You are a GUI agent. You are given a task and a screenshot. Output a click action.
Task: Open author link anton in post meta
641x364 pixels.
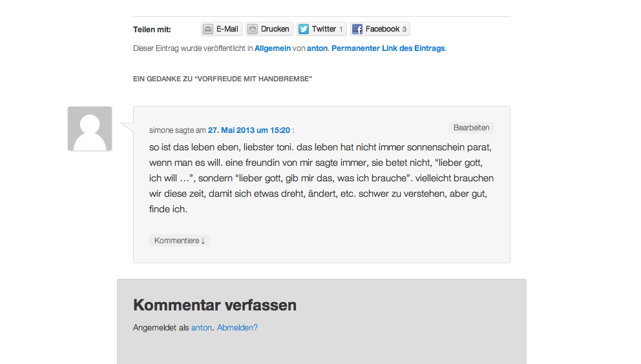pos(317,48)
